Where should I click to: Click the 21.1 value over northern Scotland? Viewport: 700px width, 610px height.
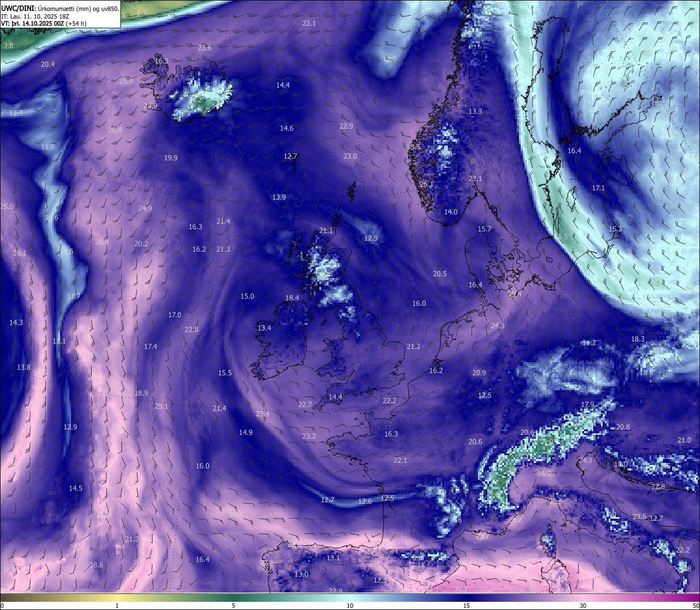point(326,231)
